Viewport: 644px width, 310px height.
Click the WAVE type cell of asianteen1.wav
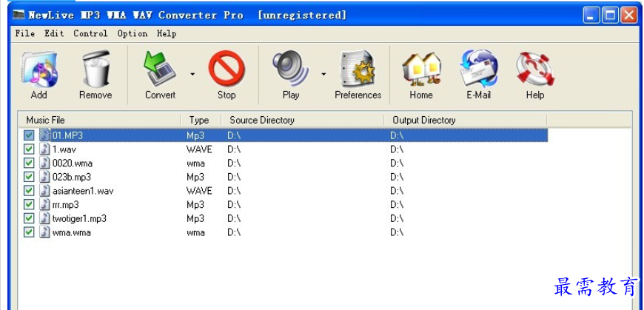click(199, 191)
